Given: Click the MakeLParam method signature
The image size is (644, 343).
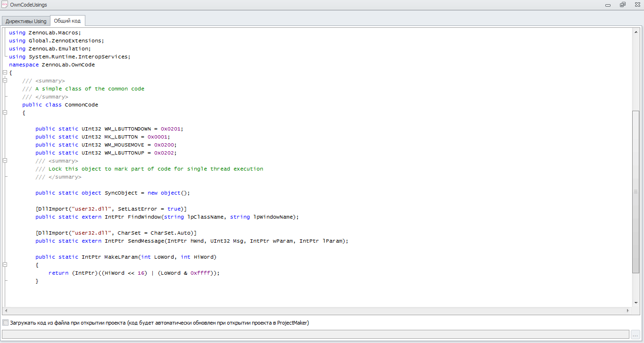Looking at the screenshot, I should tap(126, 257).
